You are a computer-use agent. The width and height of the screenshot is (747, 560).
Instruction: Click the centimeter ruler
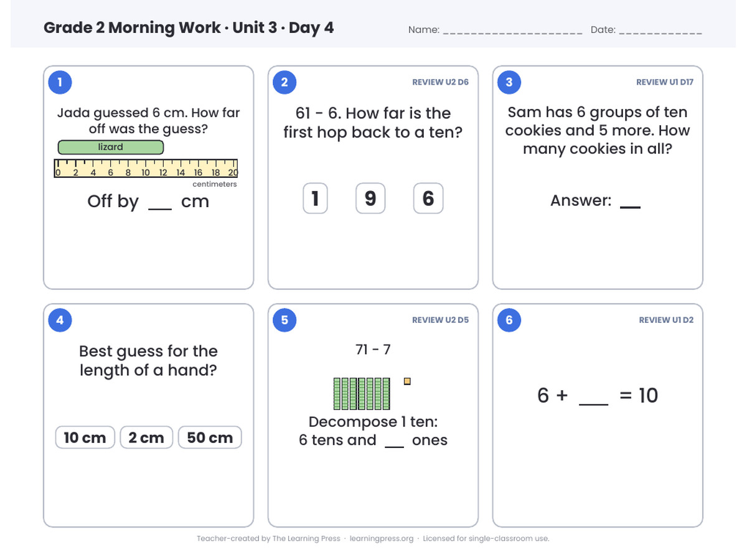(x=146, y=168)
